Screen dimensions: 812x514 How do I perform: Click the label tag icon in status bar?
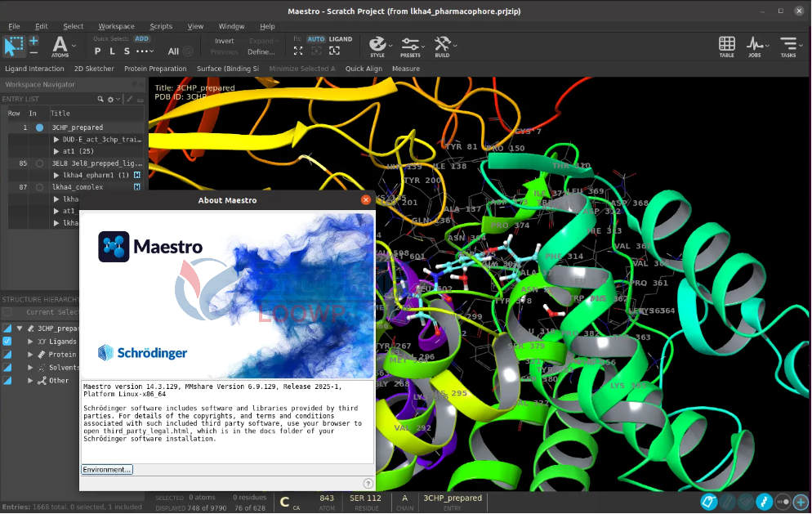click(x=708, y=502)
